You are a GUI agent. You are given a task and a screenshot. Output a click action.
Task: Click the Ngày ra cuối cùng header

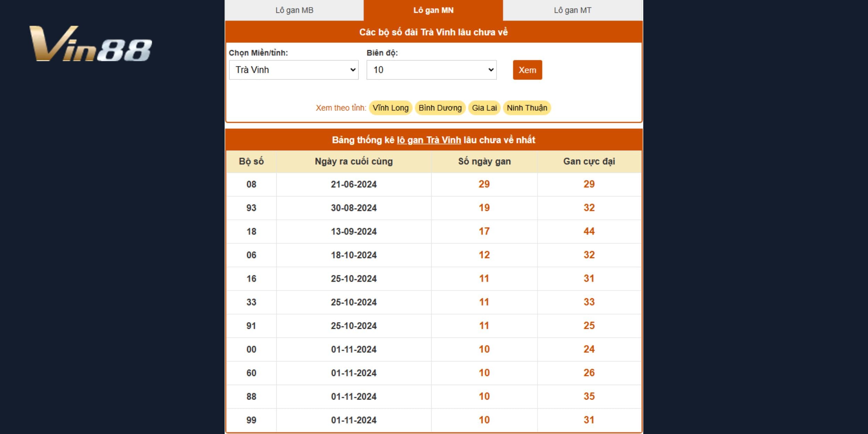pos(354,161)
